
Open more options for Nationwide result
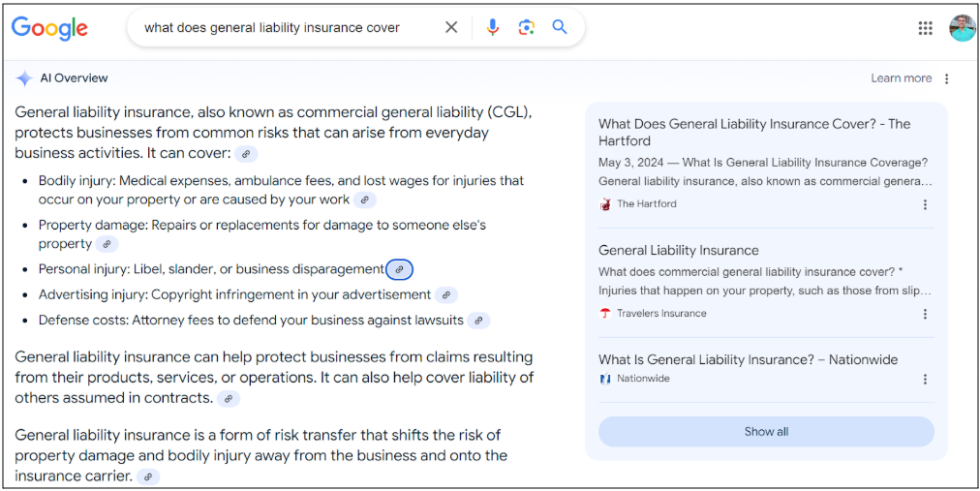pos(925,380)
